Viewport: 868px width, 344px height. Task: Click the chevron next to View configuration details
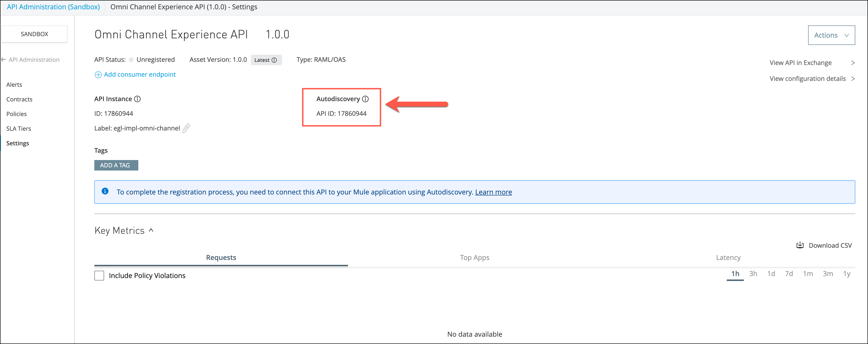point(853,78)
